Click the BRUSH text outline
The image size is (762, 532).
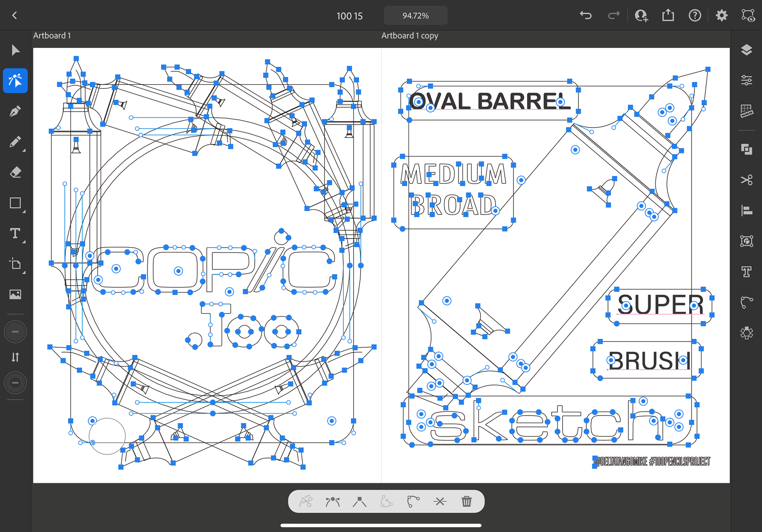tap(649, 360)
